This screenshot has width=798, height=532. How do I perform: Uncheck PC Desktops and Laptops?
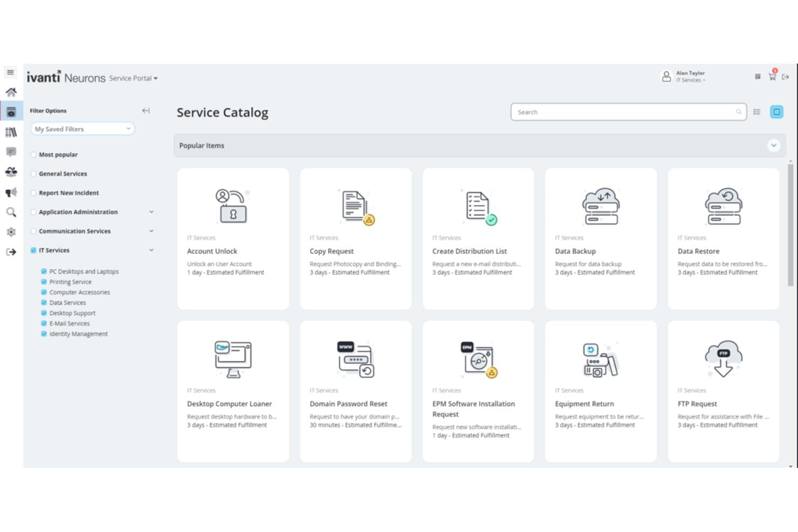(44, 271)
